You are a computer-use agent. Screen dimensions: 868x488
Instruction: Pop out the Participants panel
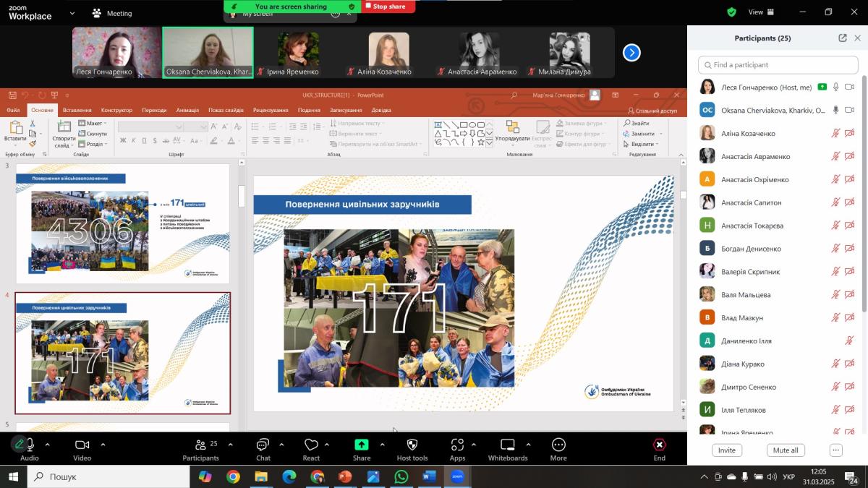click(x=843, y=38)
